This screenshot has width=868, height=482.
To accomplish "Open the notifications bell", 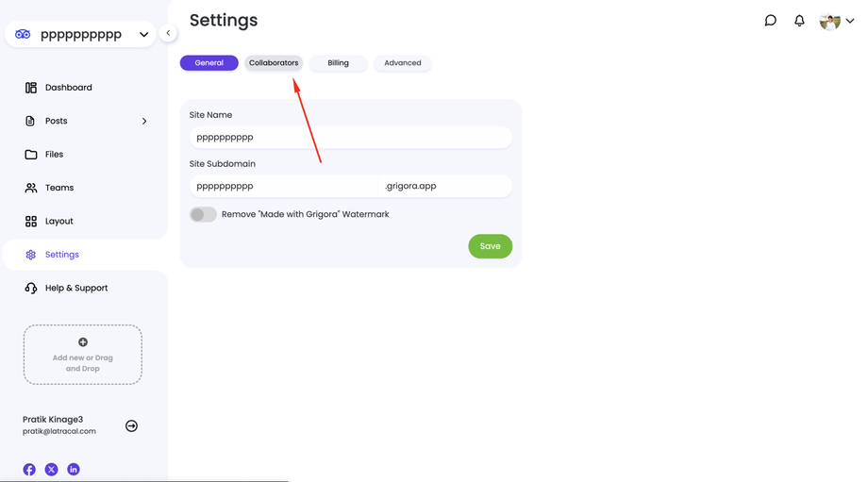I will click(x=799, y=21).
